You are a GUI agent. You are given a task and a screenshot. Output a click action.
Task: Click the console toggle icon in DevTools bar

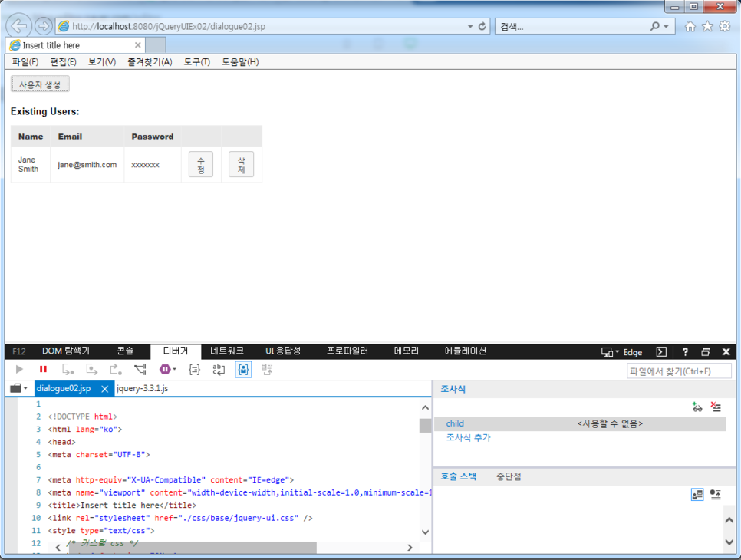click(x=661, y=352)
